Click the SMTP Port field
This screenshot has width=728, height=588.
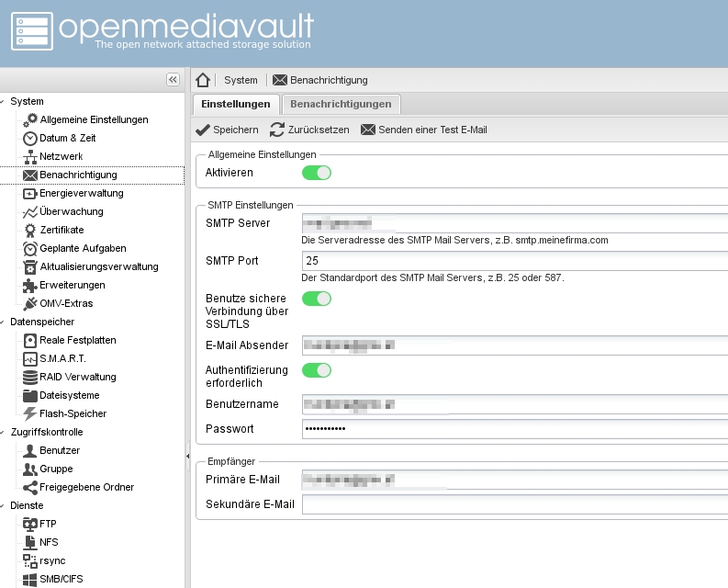[x=515, y=261]
